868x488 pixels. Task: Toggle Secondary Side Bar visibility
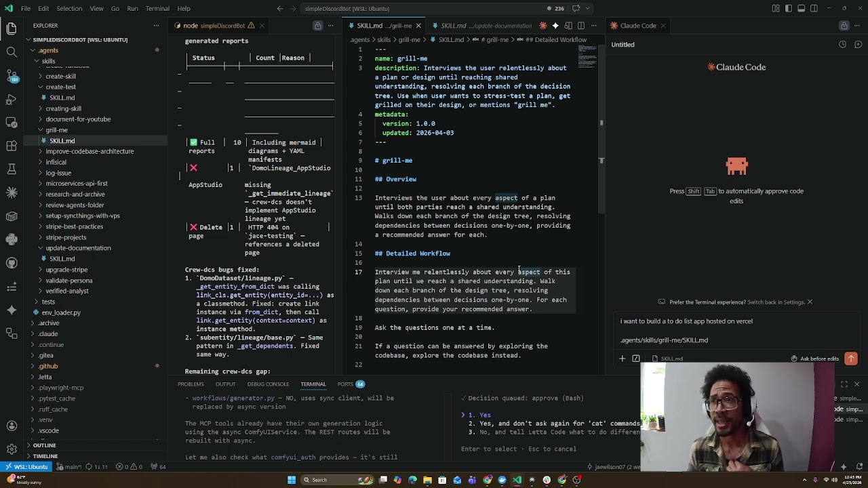tap(814, 8)
